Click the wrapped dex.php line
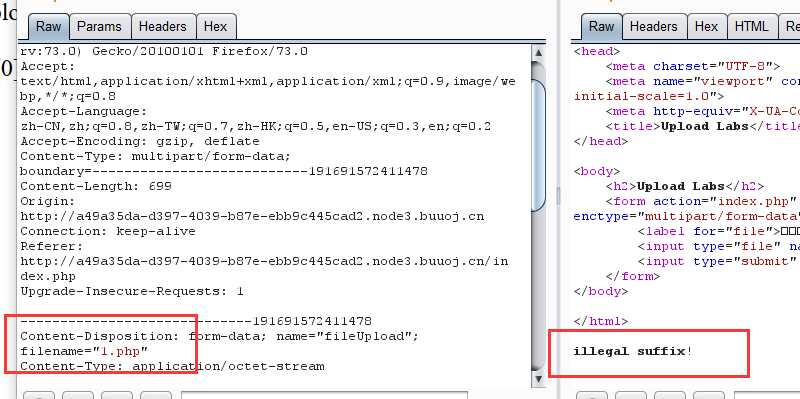800x399 pixels. click(48, 277)
